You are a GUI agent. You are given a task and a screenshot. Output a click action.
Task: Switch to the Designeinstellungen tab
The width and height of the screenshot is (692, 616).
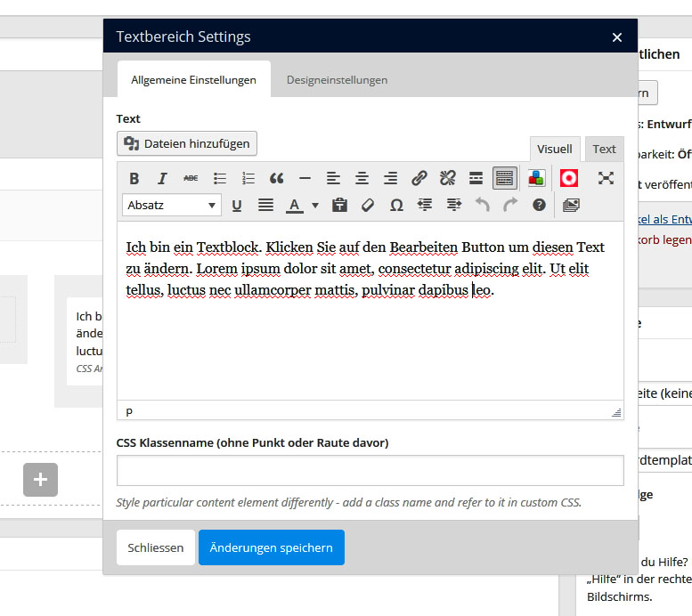click(x=337, y=80)
